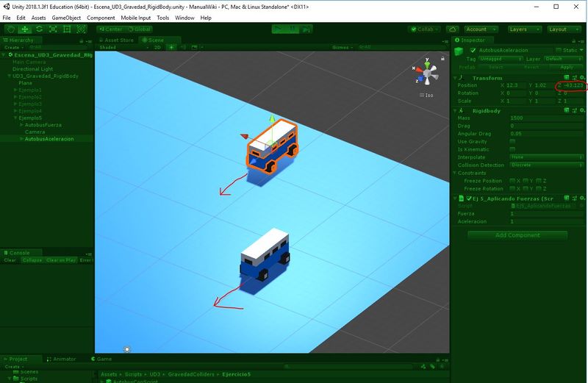The height and width of the screenshot is (383, 588).
Task: Open Transform component gear settings
Action: pyautogui.click(x=582, y=78)
